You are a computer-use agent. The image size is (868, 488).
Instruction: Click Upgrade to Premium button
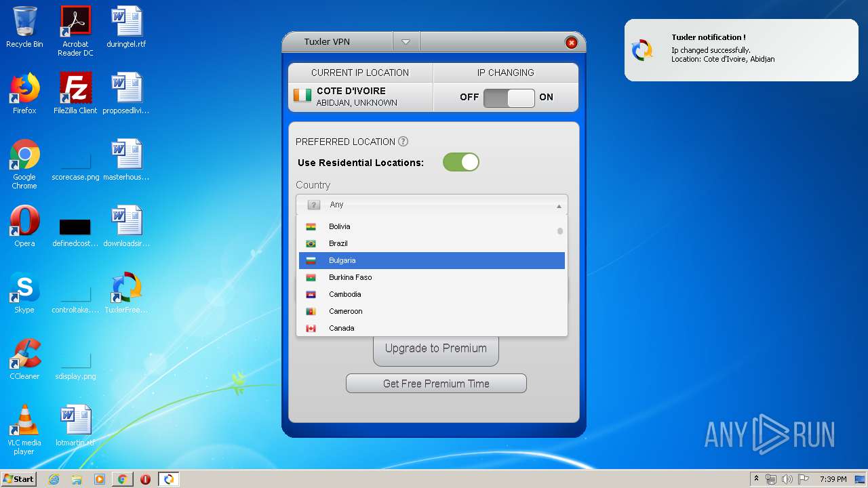[x=436, y=348]
